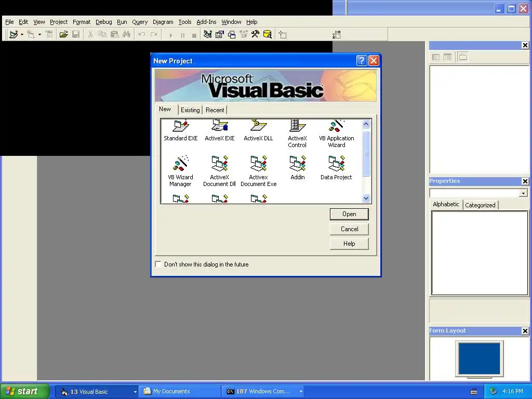Image resolution: width=532 pixels, height=399 pixels.
Task: Select the VB Application Wizard item
Action: pos(336,134)
